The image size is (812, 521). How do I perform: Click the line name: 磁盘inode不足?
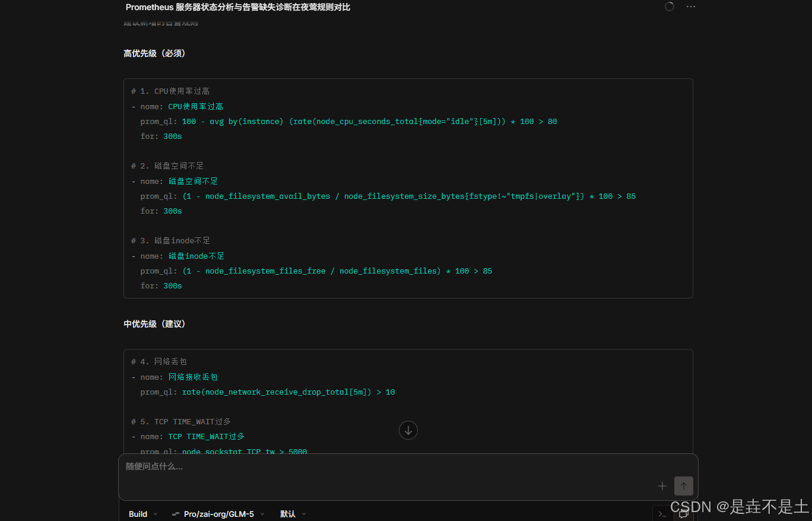click(x=178, y=256)
